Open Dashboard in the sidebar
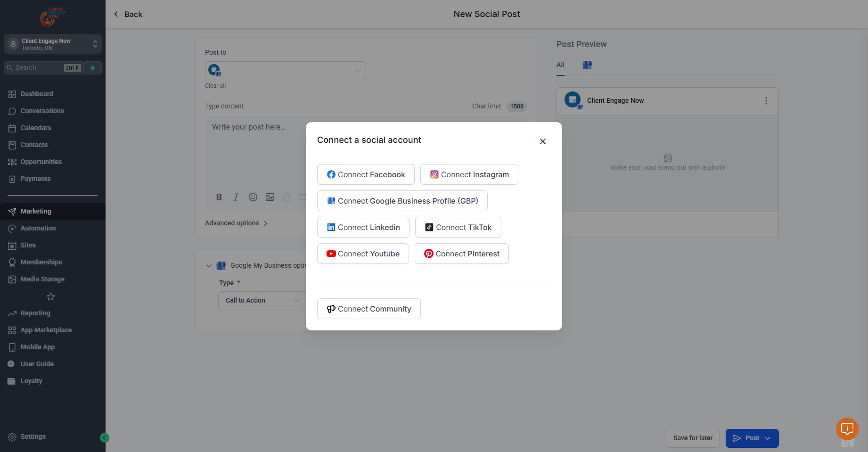The width and height of the screenshot is (868, 452). [x=53, y=94]
